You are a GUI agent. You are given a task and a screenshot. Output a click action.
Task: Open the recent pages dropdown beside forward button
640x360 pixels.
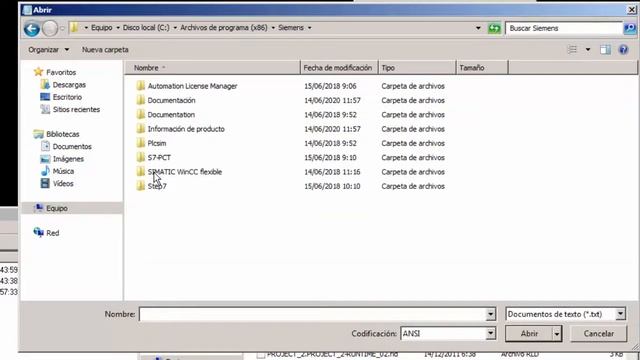click(62, 29)
